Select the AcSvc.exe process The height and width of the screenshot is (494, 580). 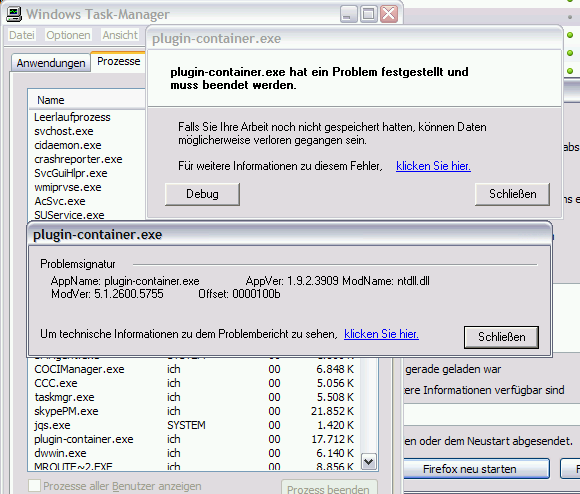[x=60, y=202]
